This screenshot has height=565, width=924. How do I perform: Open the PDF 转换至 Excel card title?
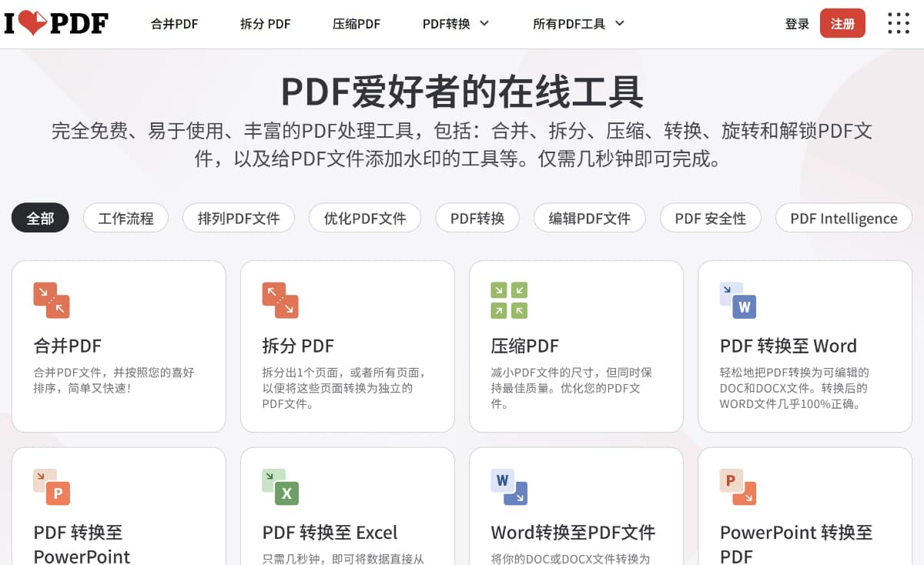tap(330, 532)
